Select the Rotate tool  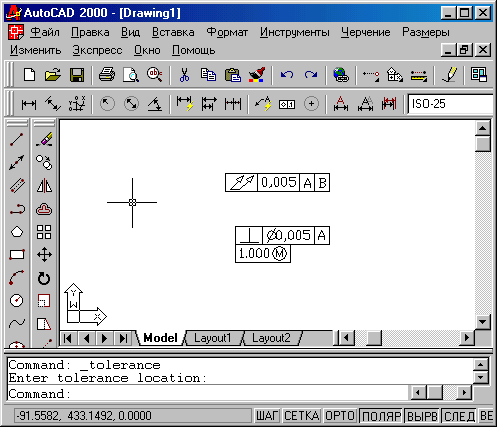(x=44, y=278)
